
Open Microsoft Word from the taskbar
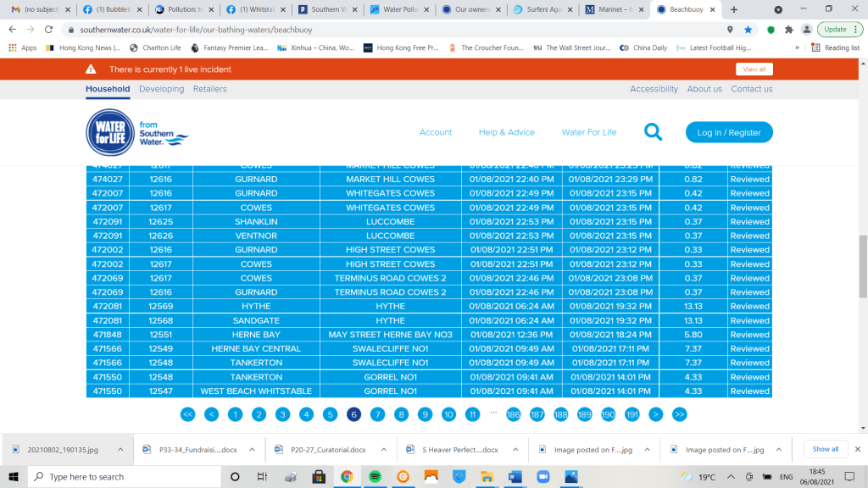(x=515, y=477)
